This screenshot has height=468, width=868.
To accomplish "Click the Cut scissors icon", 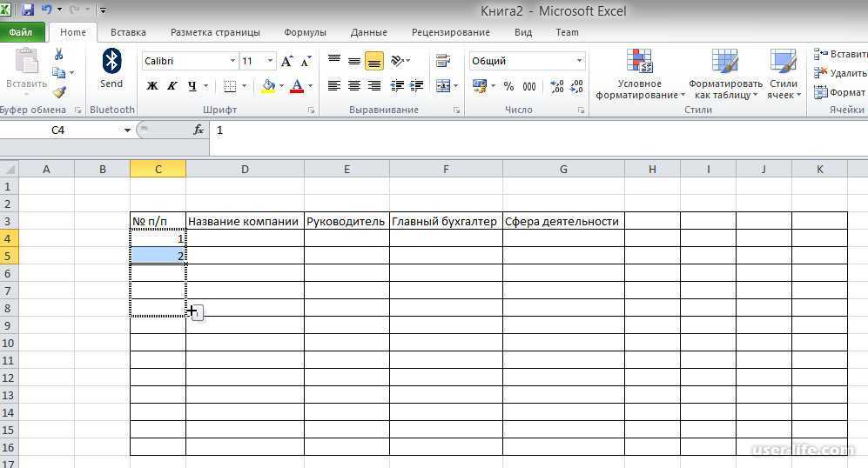I will coord(58,54).
